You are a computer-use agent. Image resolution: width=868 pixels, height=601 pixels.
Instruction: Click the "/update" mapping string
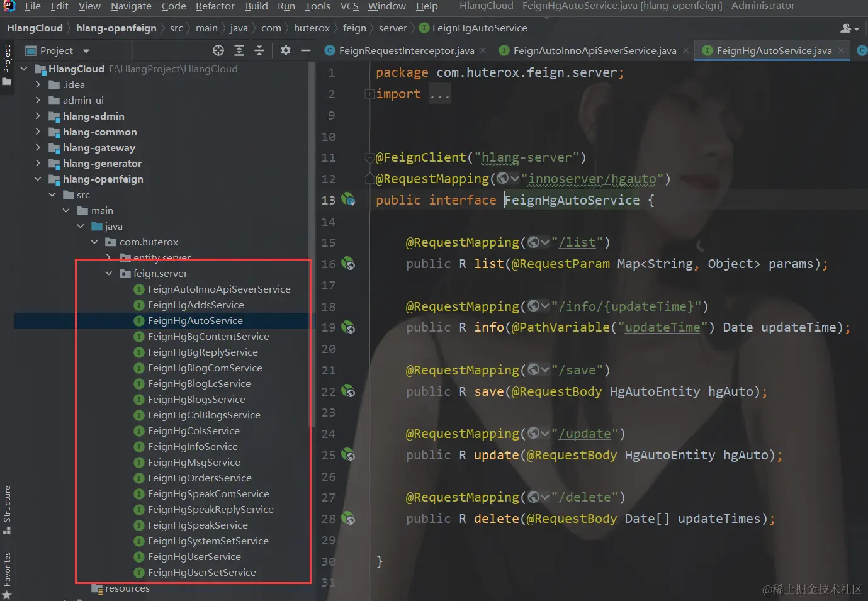point(584,434)
